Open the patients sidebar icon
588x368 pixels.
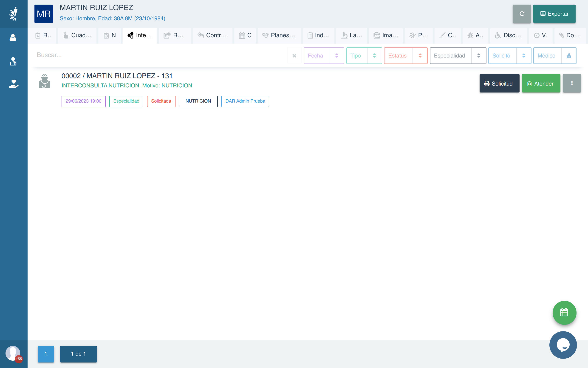[x=13, y=37]
